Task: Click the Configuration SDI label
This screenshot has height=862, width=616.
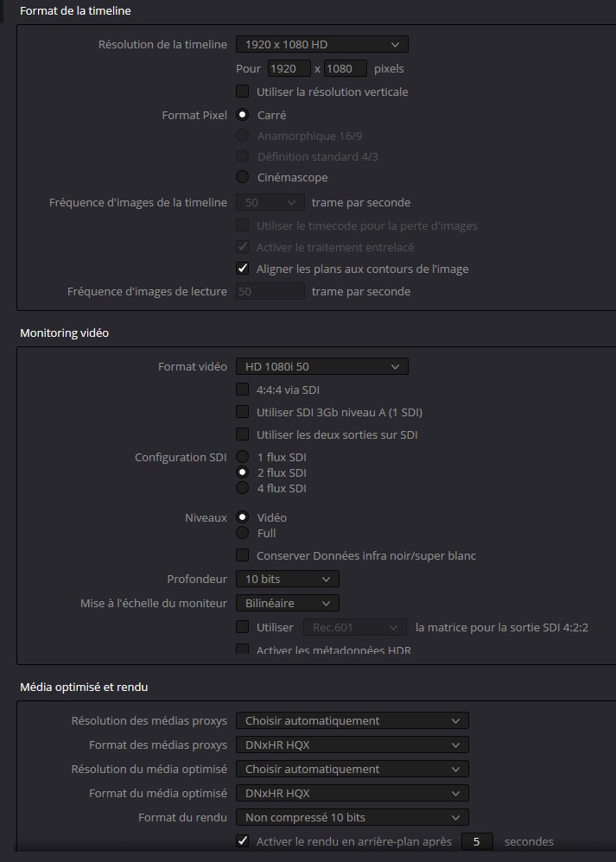Action: click(x=181, y=457)
